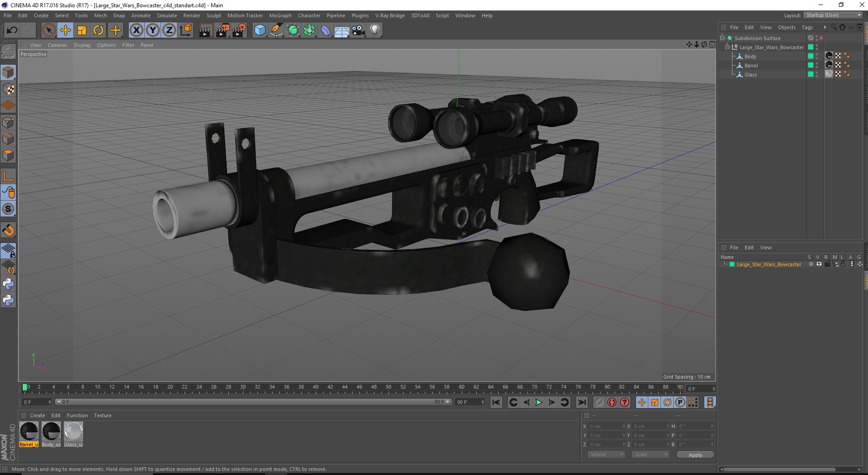Play animation forwards

(x=539, y=402)
